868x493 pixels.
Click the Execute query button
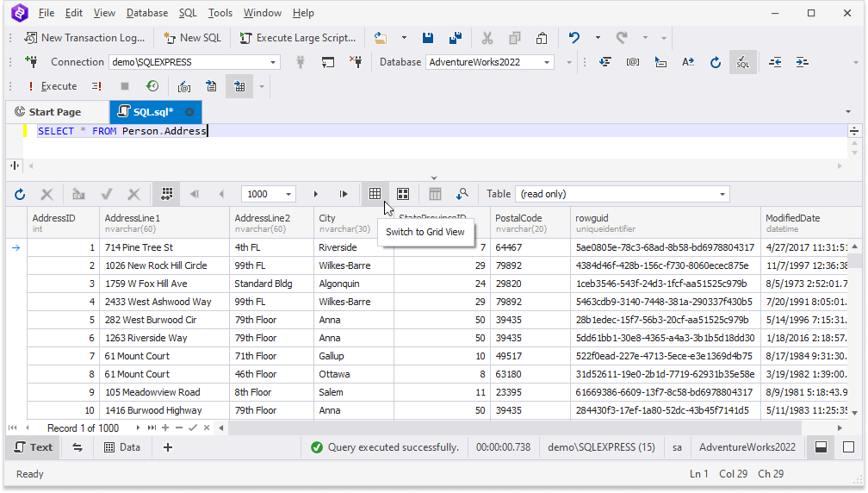point(53,86)
